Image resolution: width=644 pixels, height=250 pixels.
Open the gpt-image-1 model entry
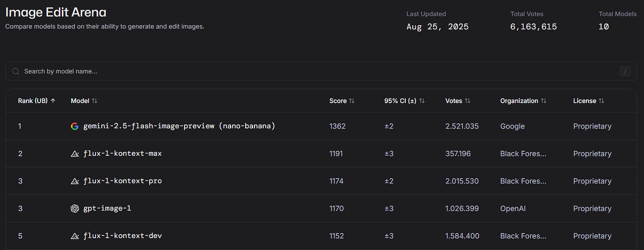coord(107,208)
